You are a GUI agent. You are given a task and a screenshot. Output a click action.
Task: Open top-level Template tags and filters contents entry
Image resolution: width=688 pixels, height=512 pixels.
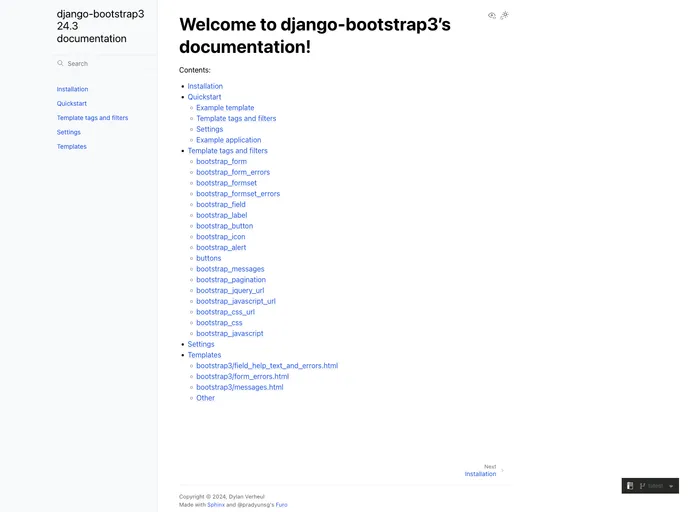227,150
